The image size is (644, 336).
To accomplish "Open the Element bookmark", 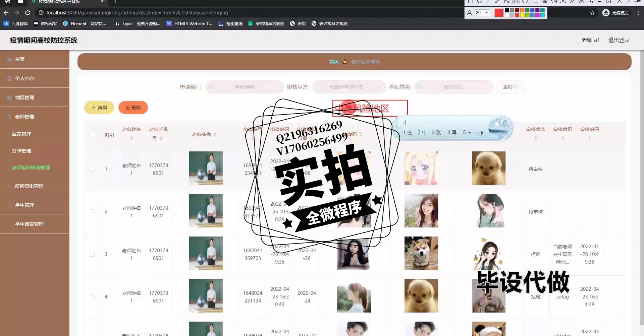I will pyautogui.click(x=84, y=23).
